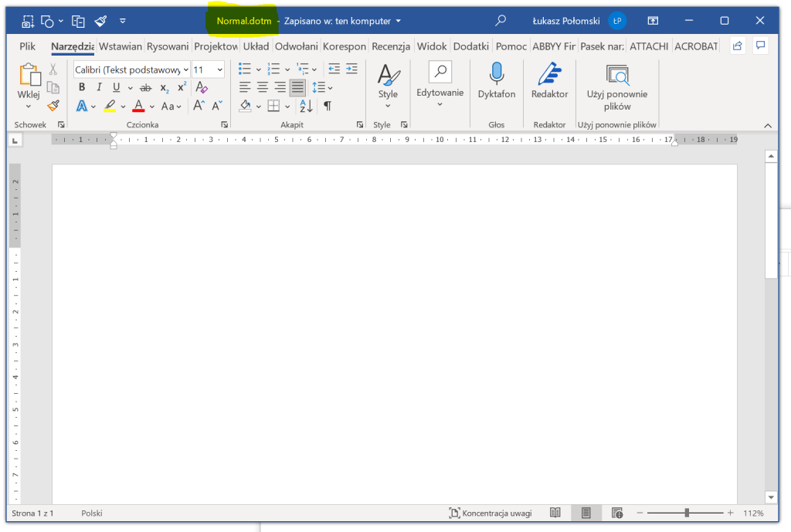Open the Dyktafon microphone tool

tap(496, 80)
